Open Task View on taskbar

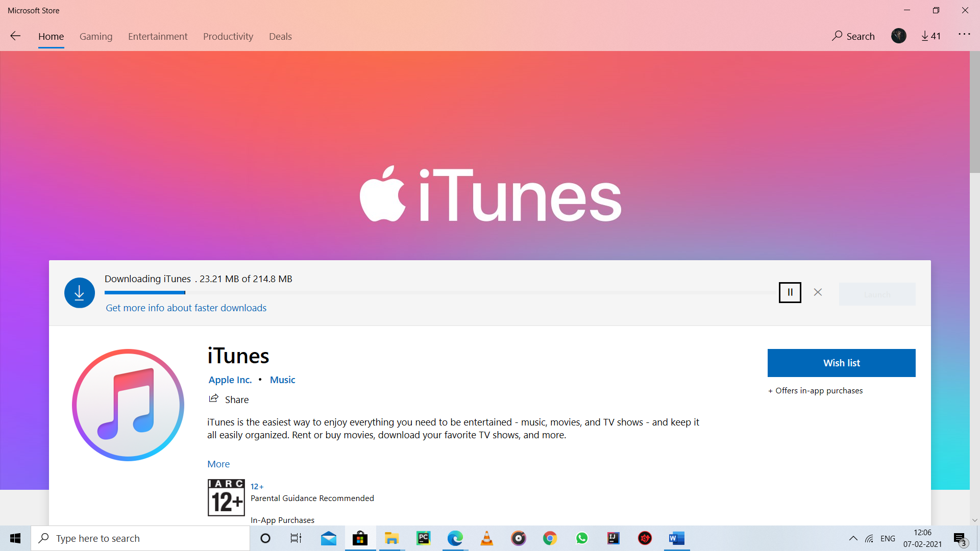tap(296, 538)
